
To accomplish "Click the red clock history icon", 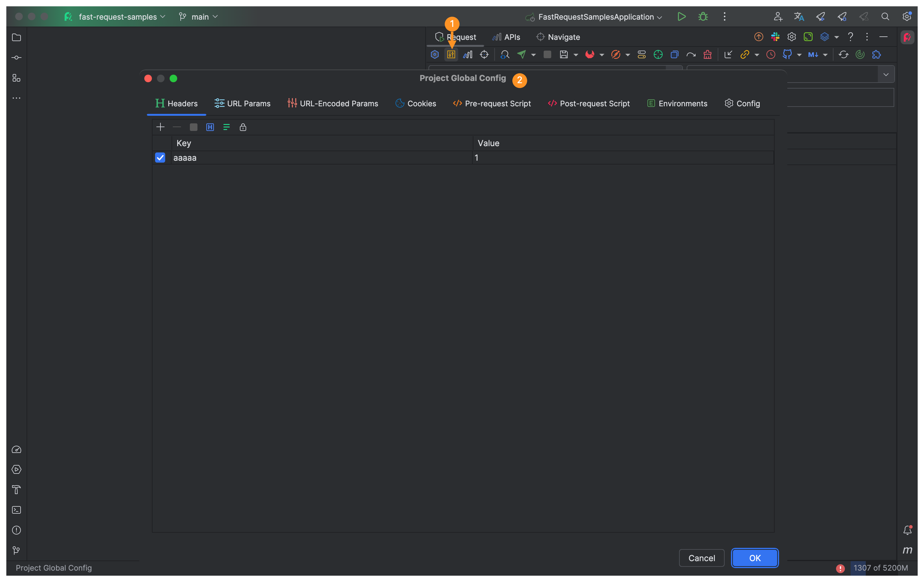I will (771, 54).
